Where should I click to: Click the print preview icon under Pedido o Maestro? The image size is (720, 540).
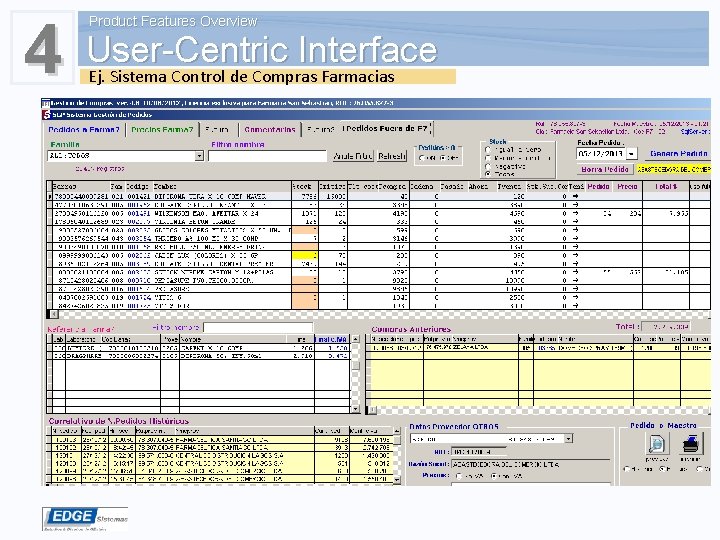657,444
